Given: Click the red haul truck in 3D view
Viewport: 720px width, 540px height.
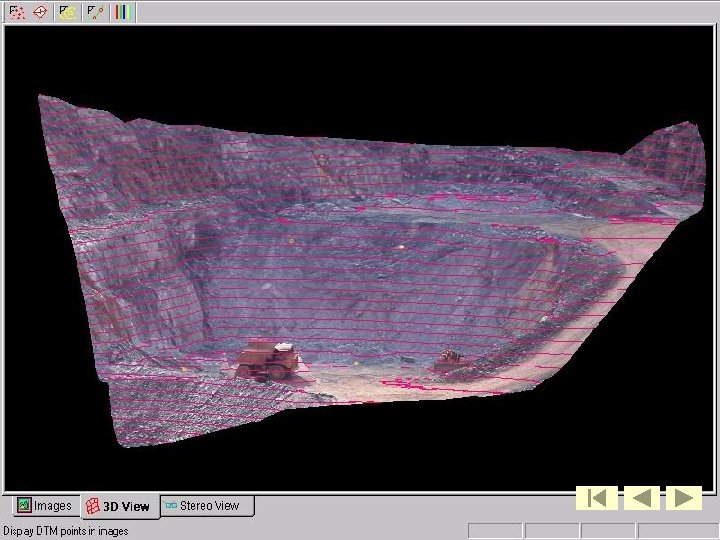Looking at the screenshot, I should pyautogui.click(x=267, y=360).
